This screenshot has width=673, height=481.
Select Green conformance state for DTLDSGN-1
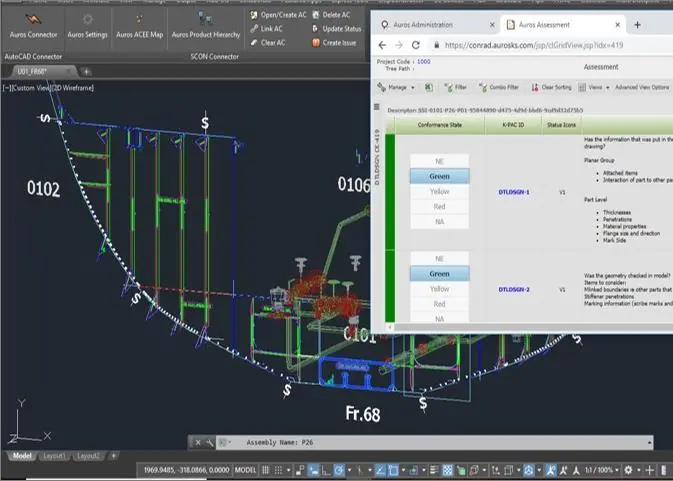[x=440, y=176]
